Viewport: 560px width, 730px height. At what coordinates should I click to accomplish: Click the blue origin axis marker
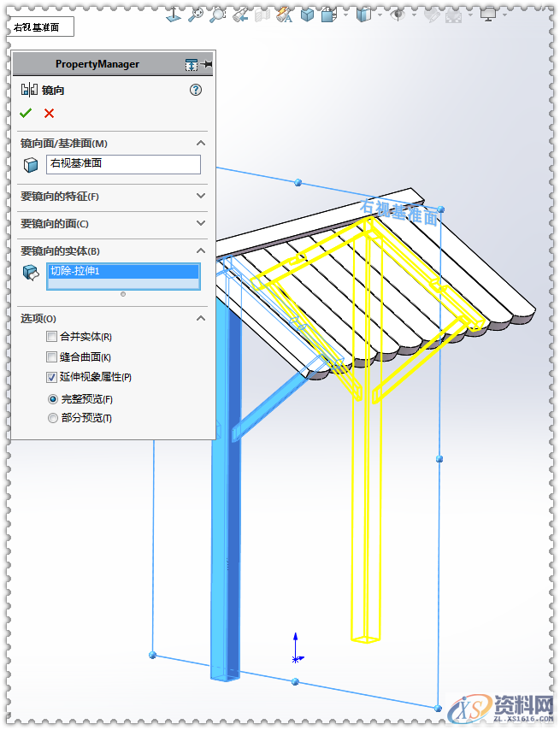[x=296, y=649]
